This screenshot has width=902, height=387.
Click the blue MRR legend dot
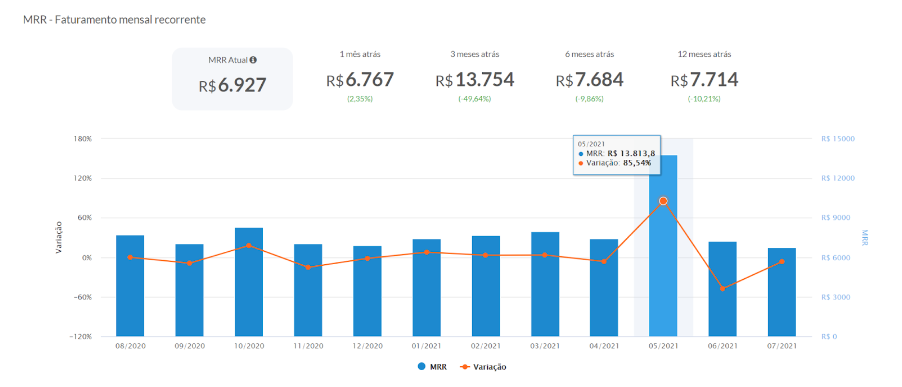pos(422,366)
